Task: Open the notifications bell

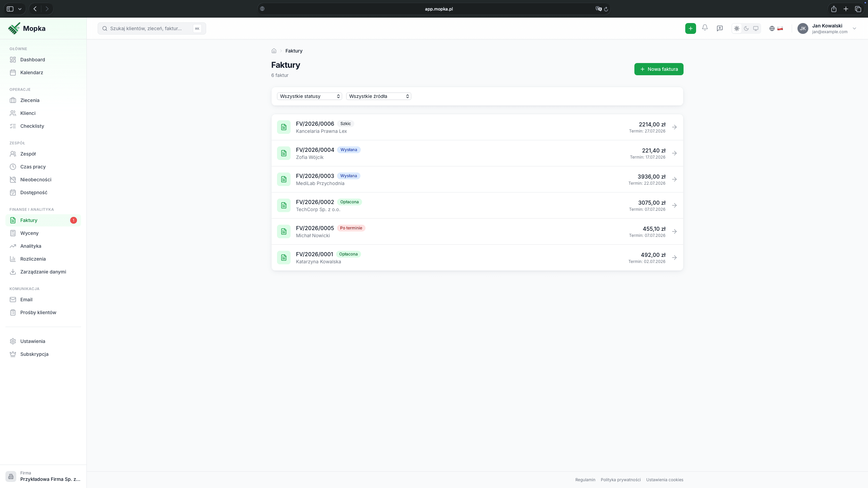Action: pyautogui.click(x=705, y=28)
